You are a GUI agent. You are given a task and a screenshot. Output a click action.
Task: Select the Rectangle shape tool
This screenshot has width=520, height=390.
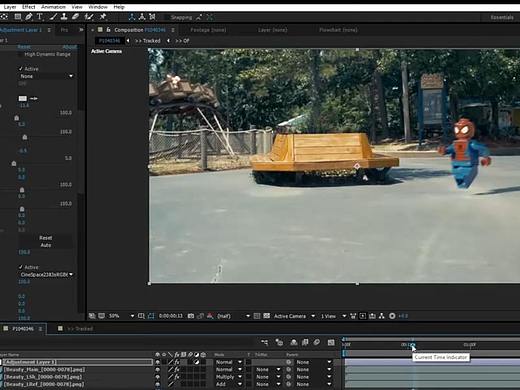click(x=18, y=16)
